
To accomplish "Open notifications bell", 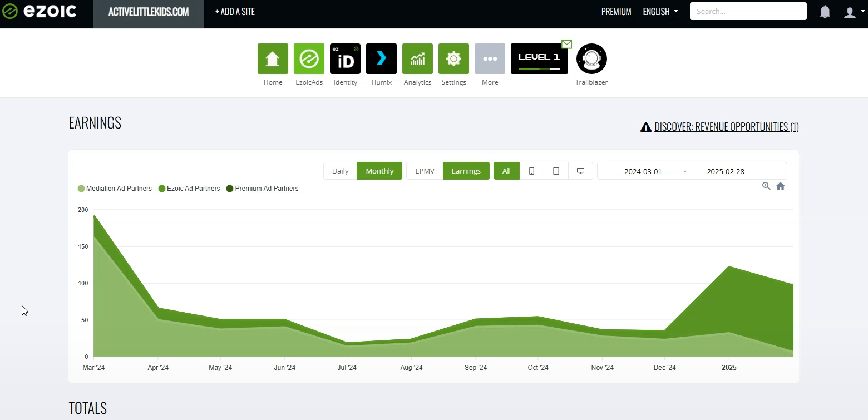I will (825, 12).
